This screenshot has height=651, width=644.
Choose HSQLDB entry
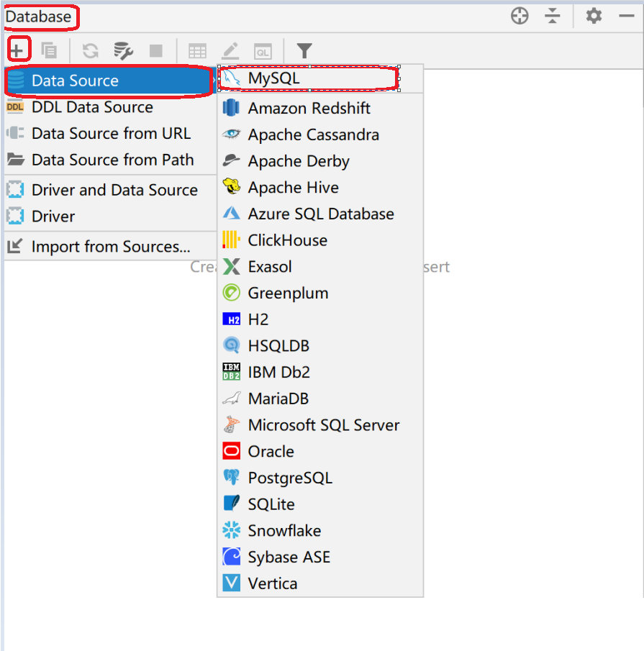[320, 346]
